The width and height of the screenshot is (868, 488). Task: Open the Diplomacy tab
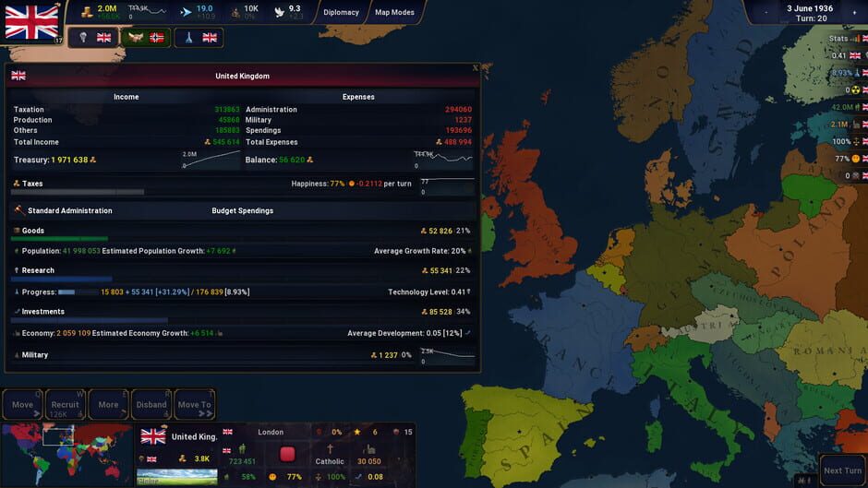pos(341,12)
